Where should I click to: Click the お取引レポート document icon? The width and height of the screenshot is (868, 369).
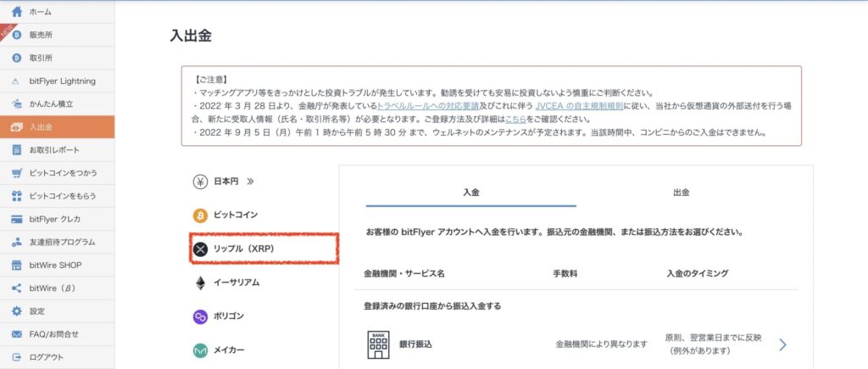17,150
